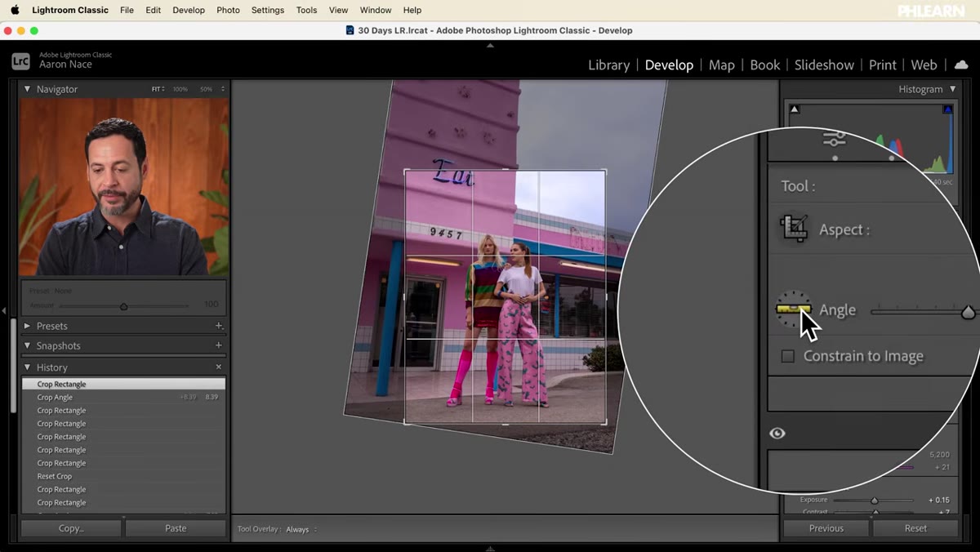Screen dimensions: 980x552
Task: Hide the top module picker panel arrow
Action: (x=490, y=46)
